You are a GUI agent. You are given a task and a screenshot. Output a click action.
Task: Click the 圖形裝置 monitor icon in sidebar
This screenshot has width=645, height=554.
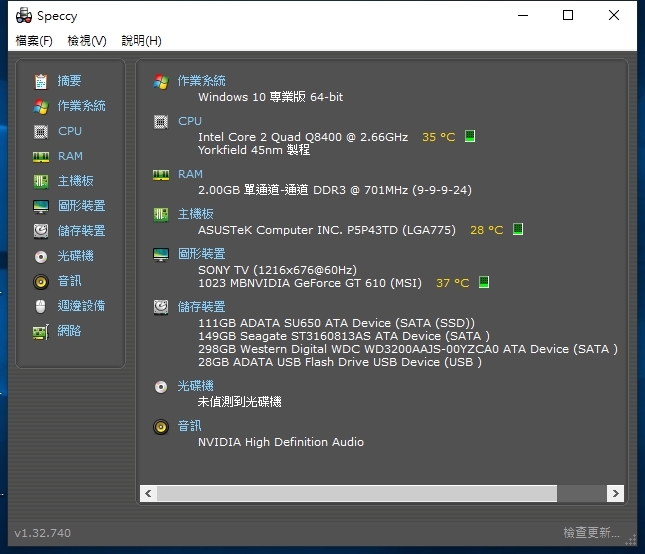pos(41,206)
